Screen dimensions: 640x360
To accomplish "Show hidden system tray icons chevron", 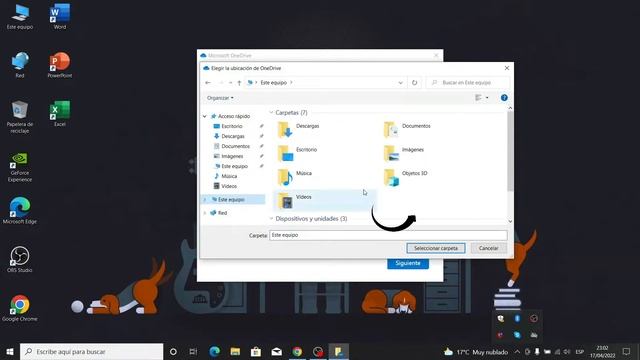I will coord(517,351).
